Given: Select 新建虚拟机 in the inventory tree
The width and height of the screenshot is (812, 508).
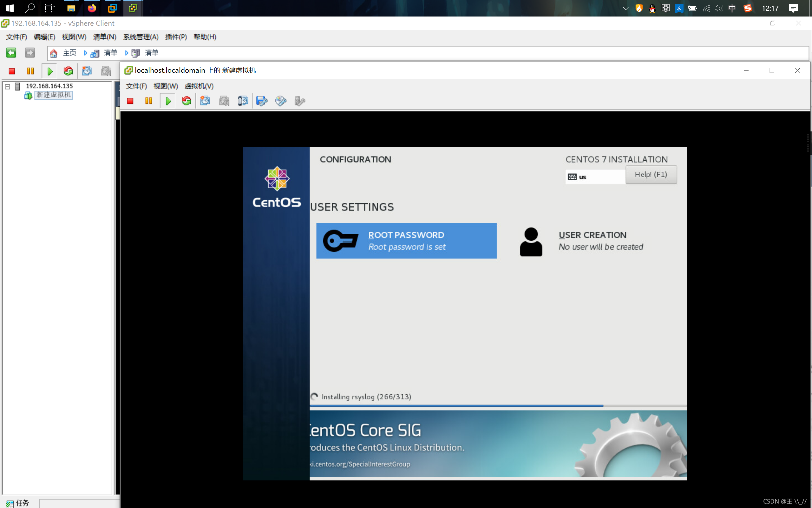Looking at the screenshot, I should point(54,95).
